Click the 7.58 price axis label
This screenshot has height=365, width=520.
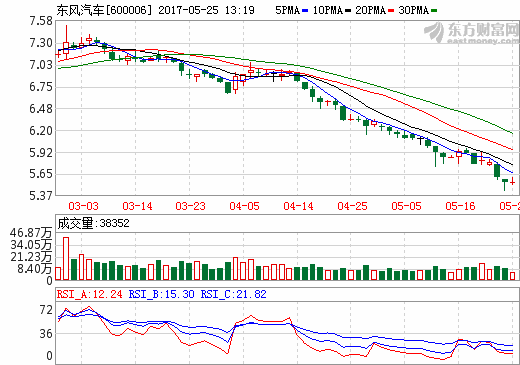coord(41,21)
